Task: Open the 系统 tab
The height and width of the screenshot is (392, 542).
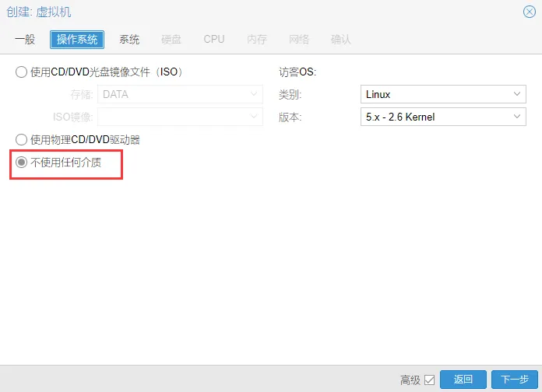Action: click(x=129, y=40)
